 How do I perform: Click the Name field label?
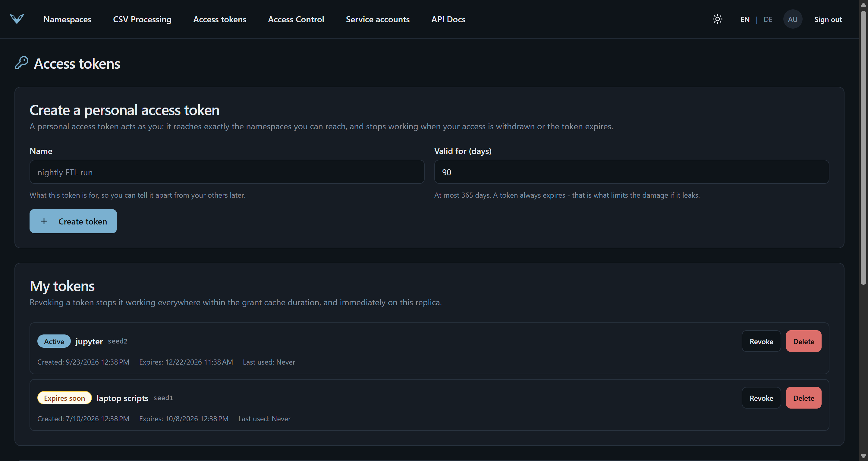click(41, 151)
